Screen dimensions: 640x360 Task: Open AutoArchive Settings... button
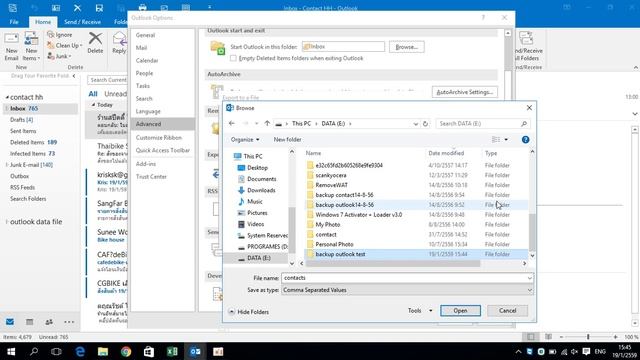464,92
